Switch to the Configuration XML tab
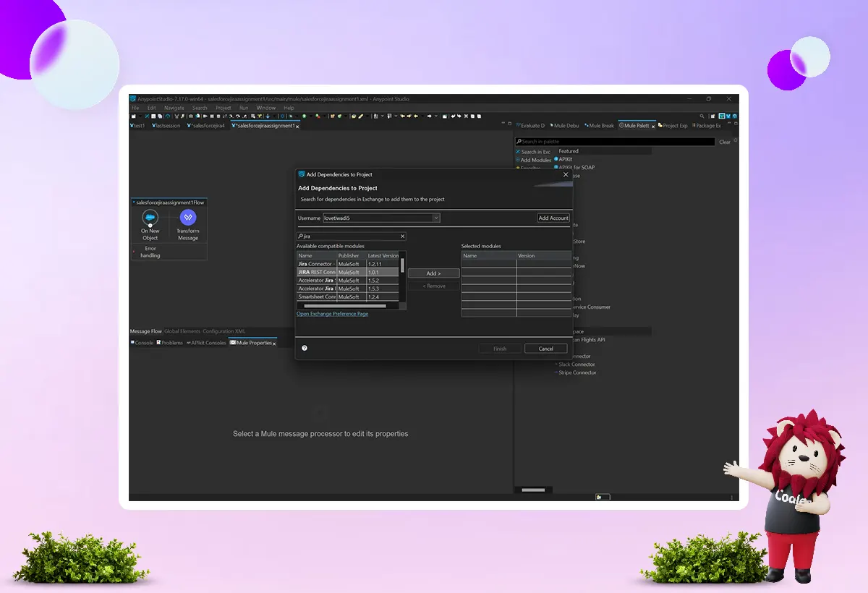Viewport: 868px width, 593px height. click(x=224, y=331)
